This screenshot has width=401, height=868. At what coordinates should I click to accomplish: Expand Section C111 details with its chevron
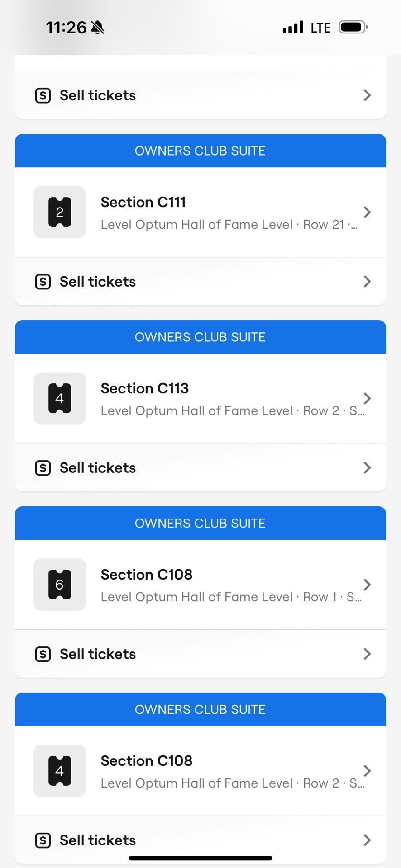click(x=367, y=212)
